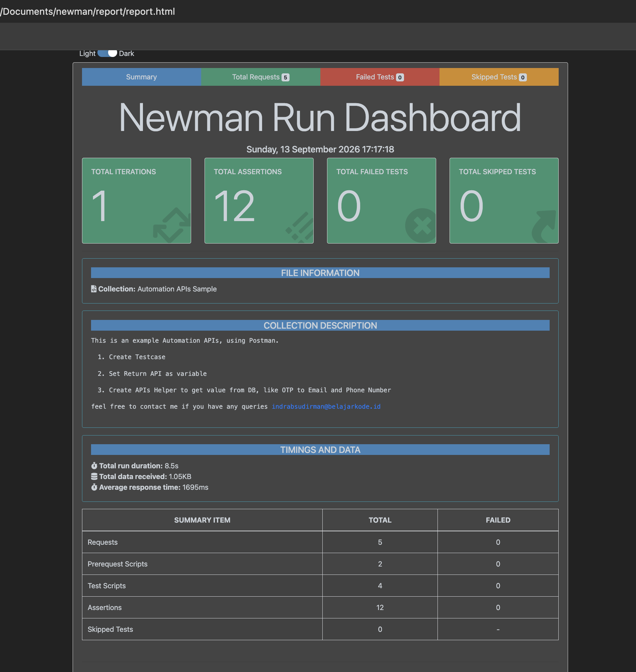Click the Skipped Tests row label in table
Screen dimensions: 636x672
(110, 629)
